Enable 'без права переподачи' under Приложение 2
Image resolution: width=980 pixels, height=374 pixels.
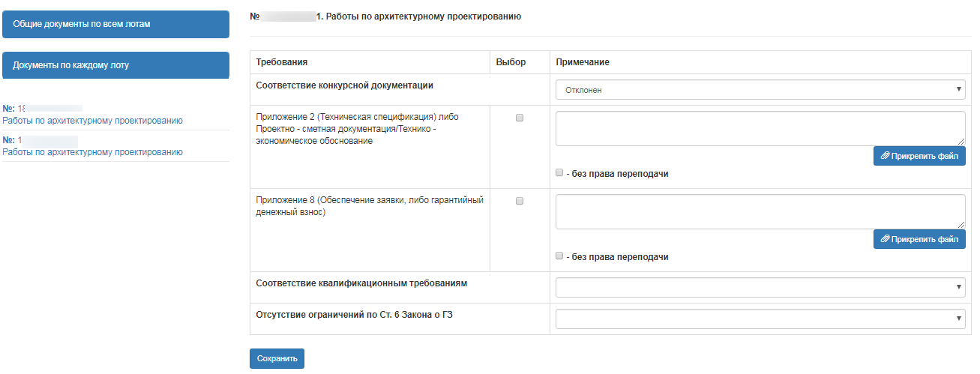click(559, 173)
